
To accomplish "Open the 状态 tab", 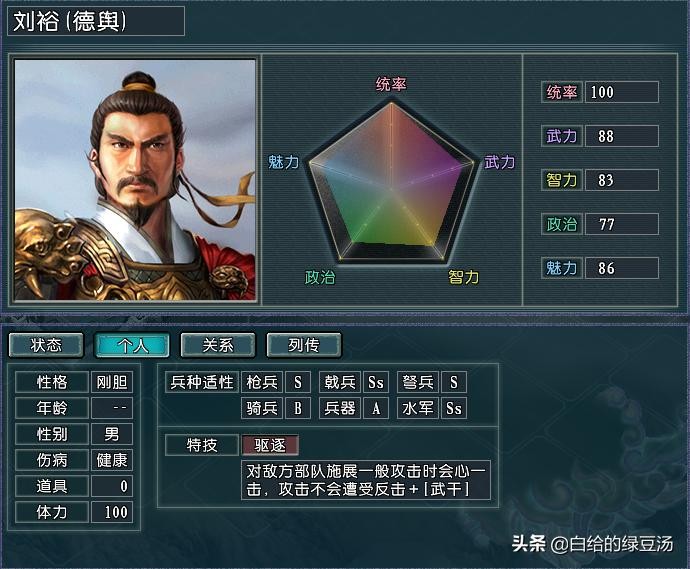I will [x=46, y=345].
